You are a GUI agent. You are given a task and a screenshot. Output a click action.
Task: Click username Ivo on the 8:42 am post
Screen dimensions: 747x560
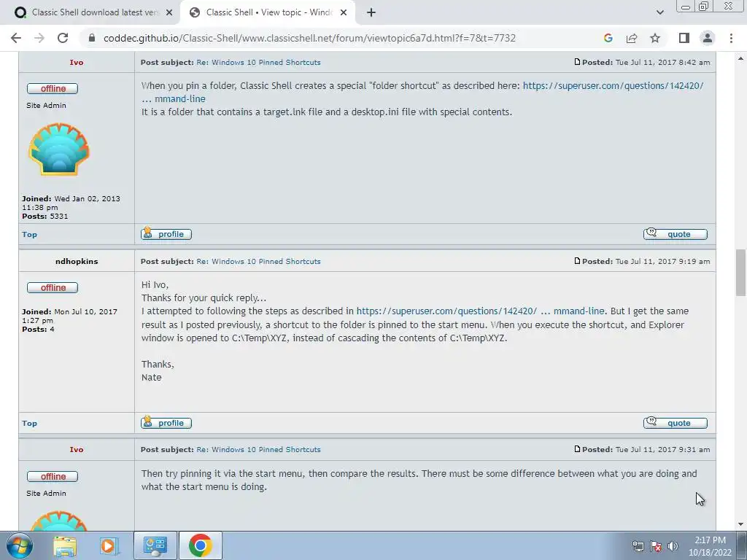click(x=76, y=63)
